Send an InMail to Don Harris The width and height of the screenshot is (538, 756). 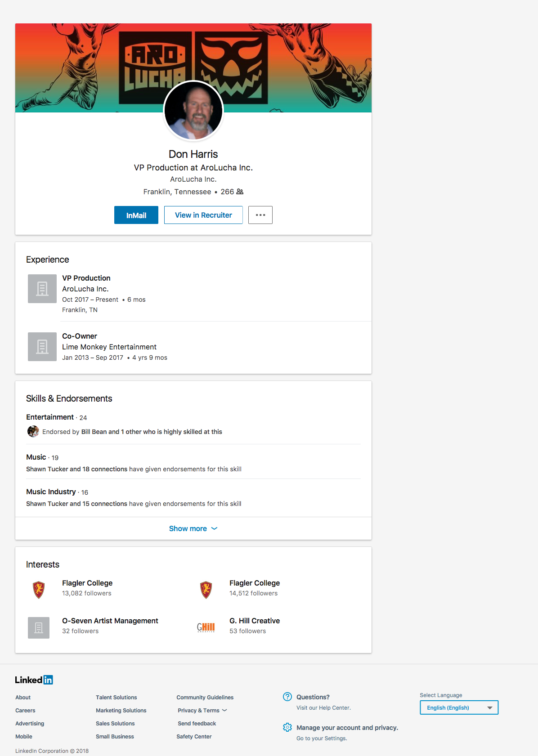click(x=136, y=215)
